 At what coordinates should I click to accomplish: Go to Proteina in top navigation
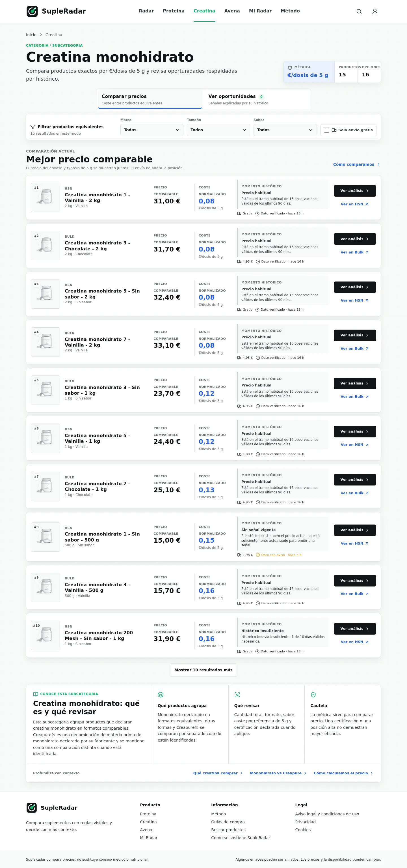(x=174, y=11)
